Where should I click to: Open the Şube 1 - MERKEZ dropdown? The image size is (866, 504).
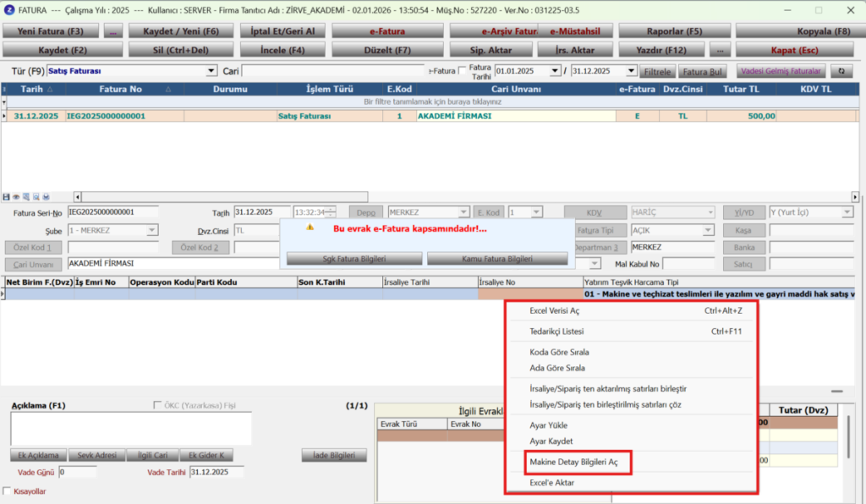click(152, 230)
